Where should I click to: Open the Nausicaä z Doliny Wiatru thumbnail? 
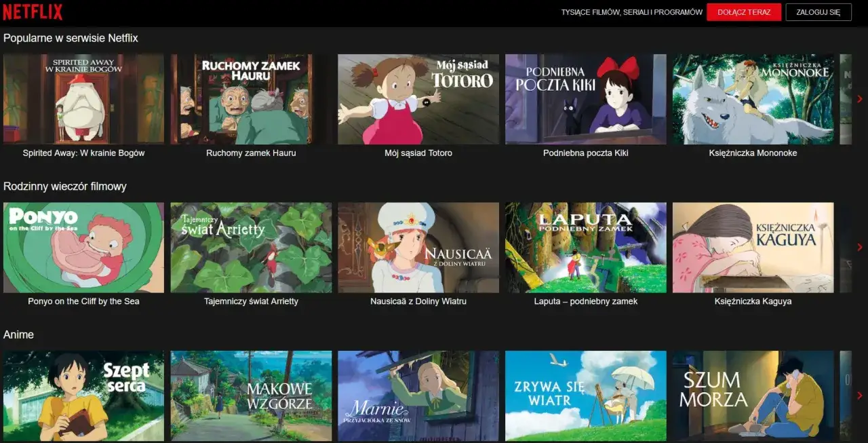point(418,248)
